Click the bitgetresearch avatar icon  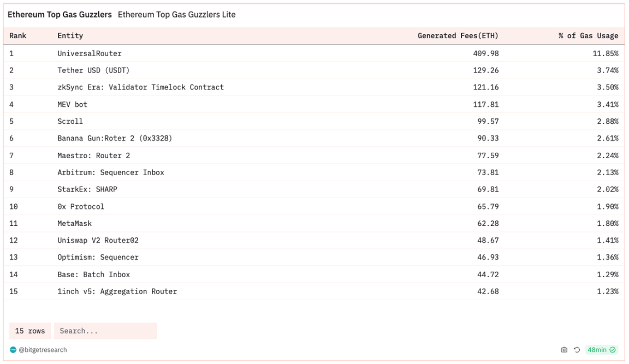[13, 350]
